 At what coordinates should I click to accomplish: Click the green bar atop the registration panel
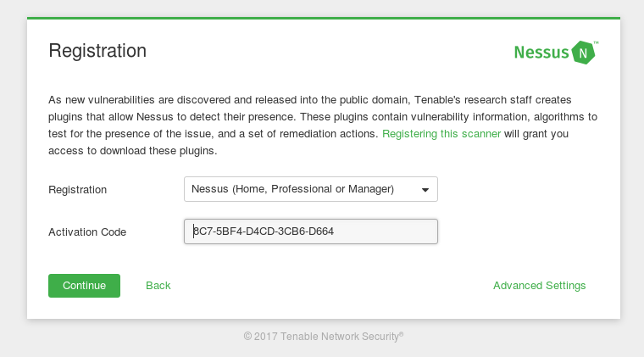point(324,18)
